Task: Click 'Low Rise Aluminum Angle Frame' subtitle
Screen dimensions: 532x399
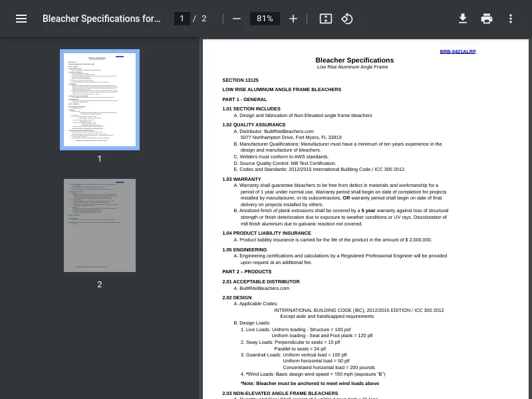Action: 352,67
